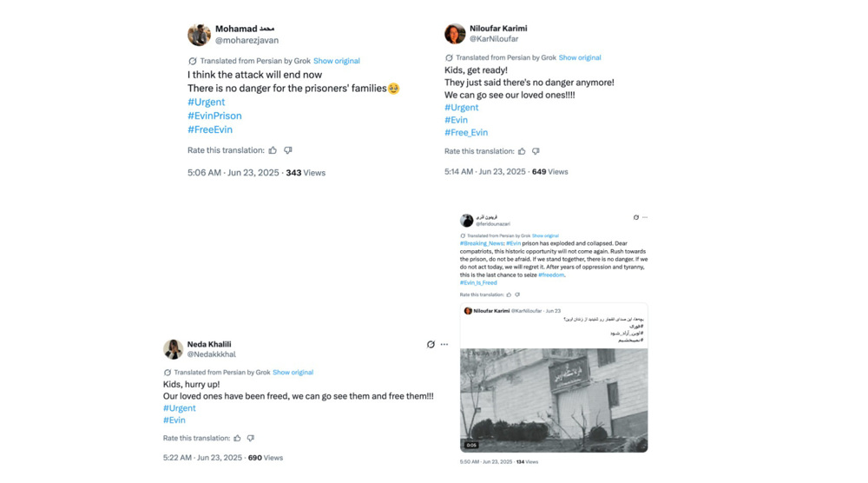The width and height of the screenshot is (868, 483).
Task: Open more options on feridounazari's tweet
Action: click(645, 217)
